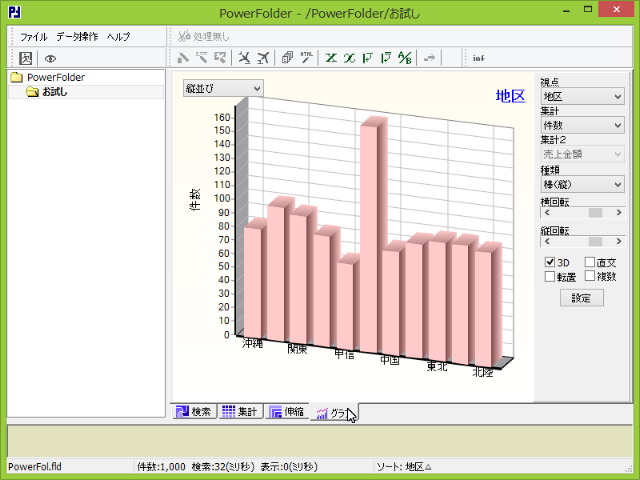Image resolution: width=640 pixels, height=480 pixels.
Task: Click the 東北 axis label
Action: pos(437,366)
